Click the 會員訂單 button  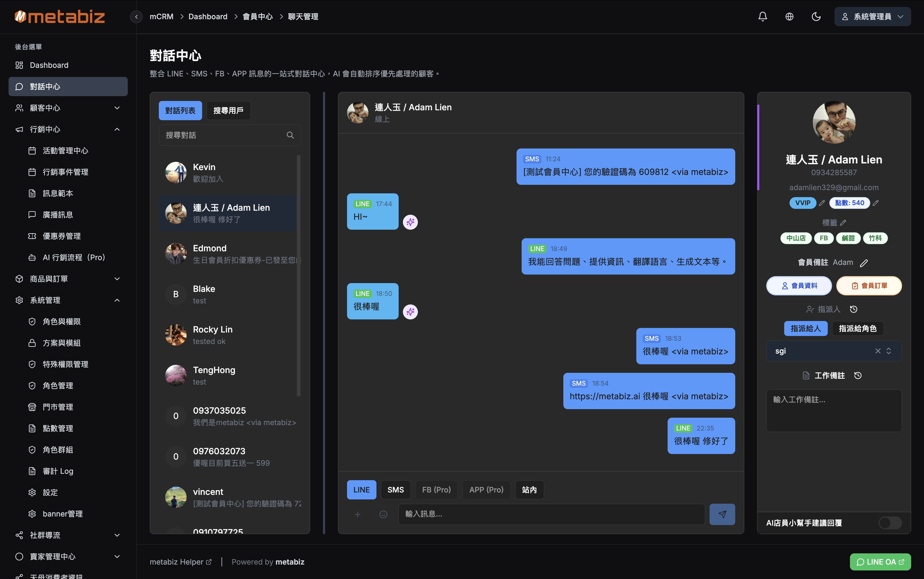click(x=869, y=285)
